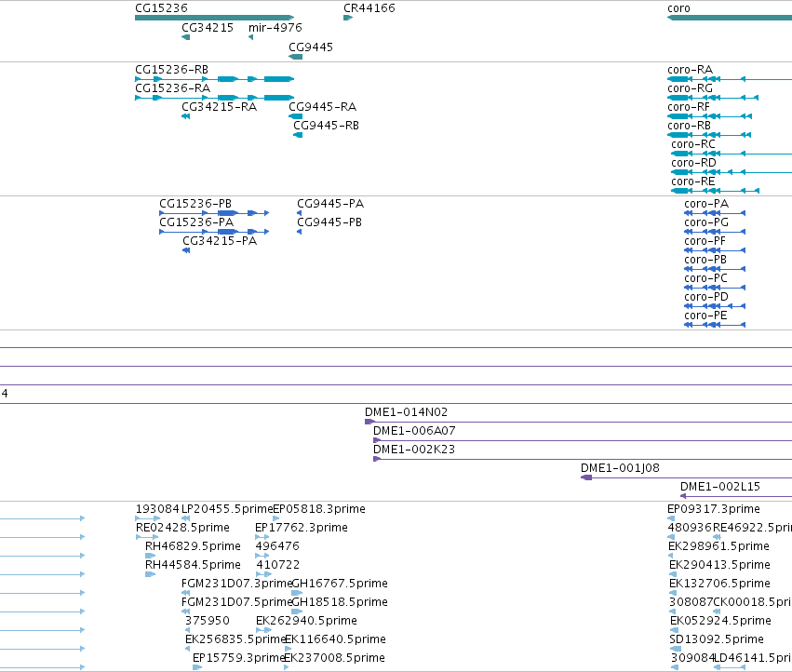Click EST EK132706.5prime
The width and height of the screenshot is (792, 672).
tap(673, 593)
